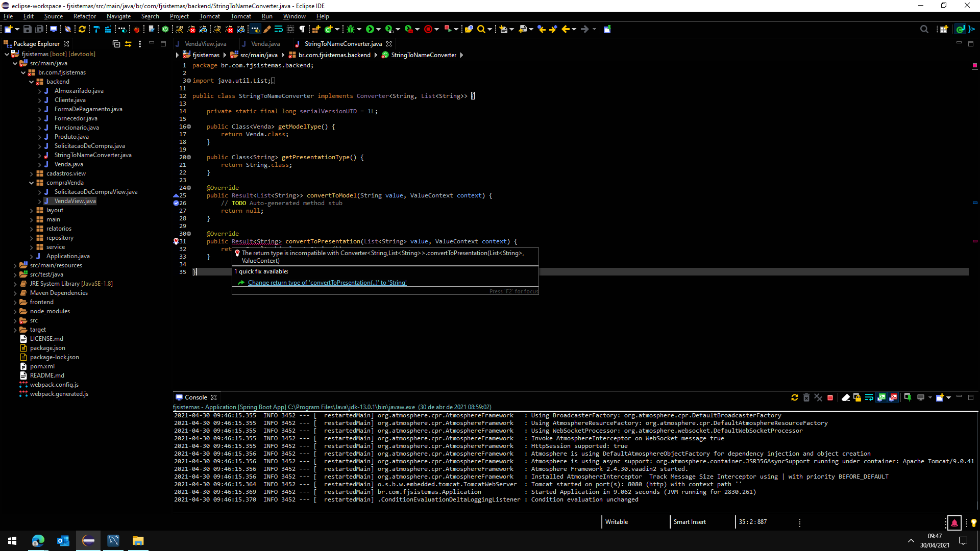980x551 pixels.
Task: Switch to Java perspective icon
Action: point(960,30)
